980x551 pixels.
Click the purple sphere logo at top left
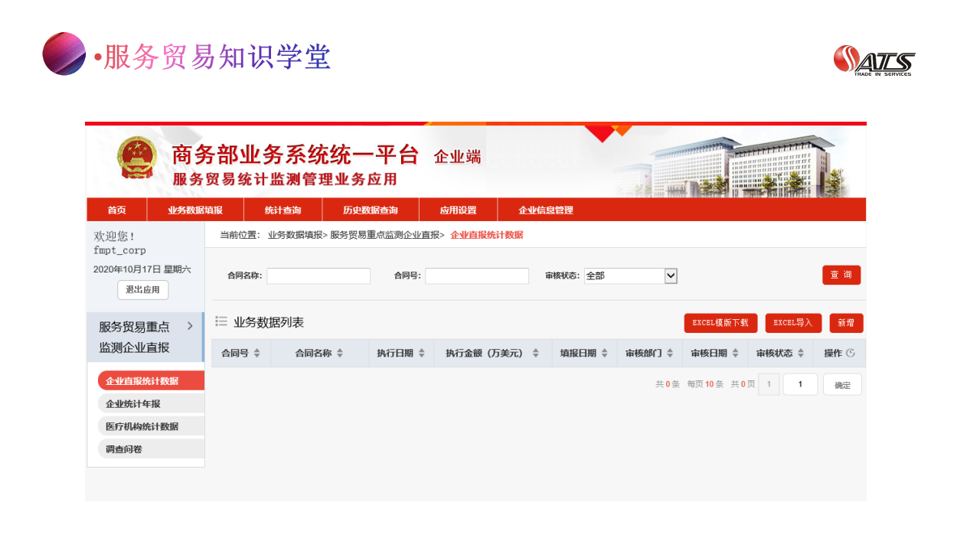click(x=64, y=54)
